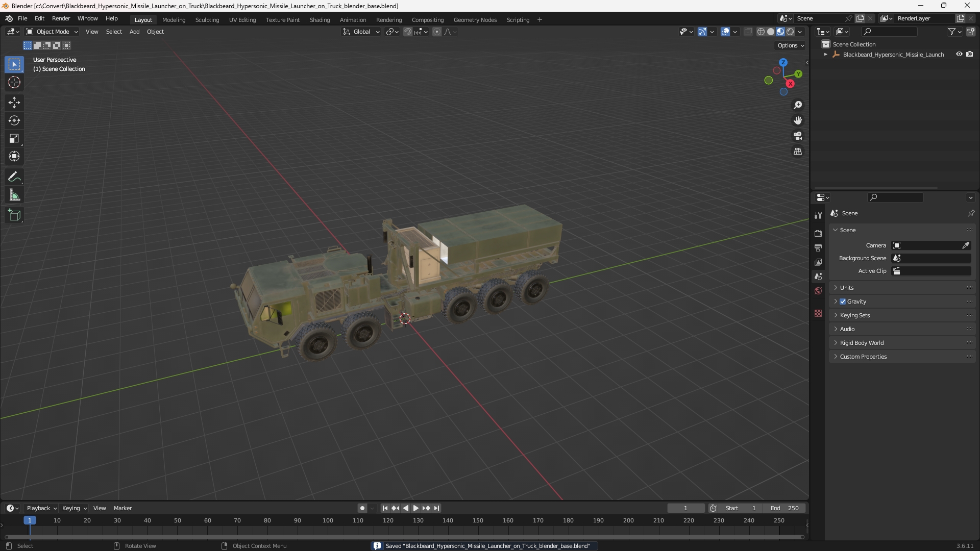
Task: Click the Blender logo menu
Action: (x=9, y=18)
